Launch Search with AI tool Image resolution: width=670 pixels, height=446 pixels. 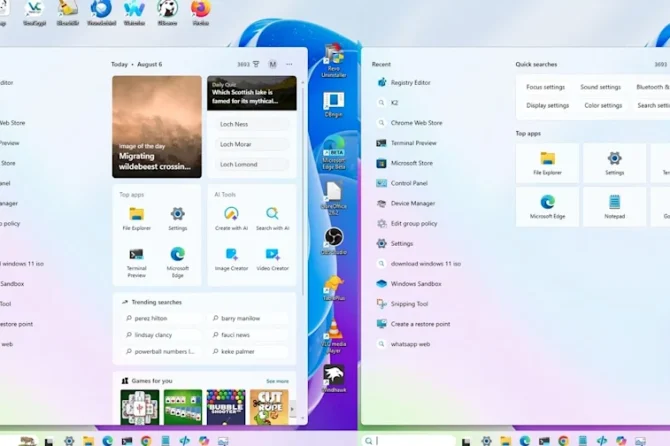(x=272, y=218)
